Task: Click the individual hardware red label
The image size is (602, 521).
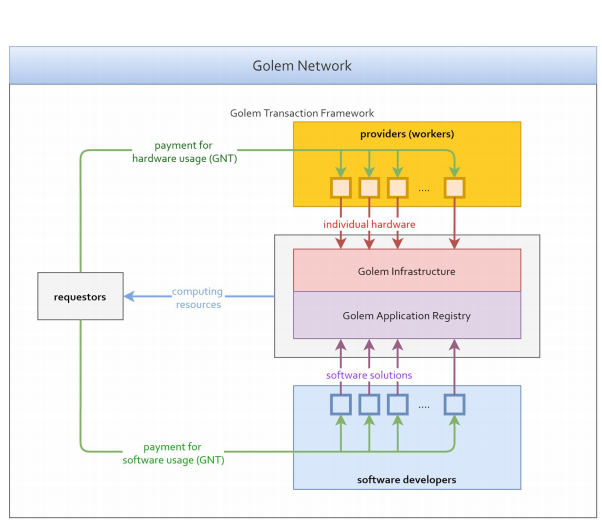Action: (369, 224)
